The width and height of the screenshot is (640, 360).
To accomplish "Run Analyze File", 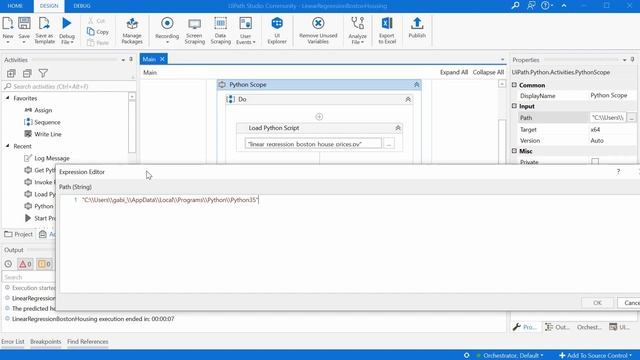I will point(358,30).
